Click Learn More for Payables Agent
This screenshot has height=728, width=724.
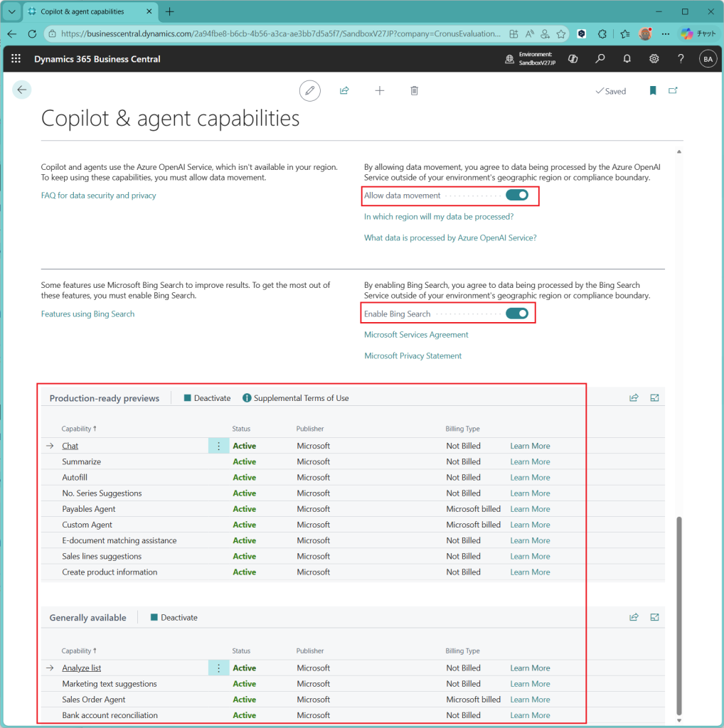pyautogui.click(x=530, y=509)
